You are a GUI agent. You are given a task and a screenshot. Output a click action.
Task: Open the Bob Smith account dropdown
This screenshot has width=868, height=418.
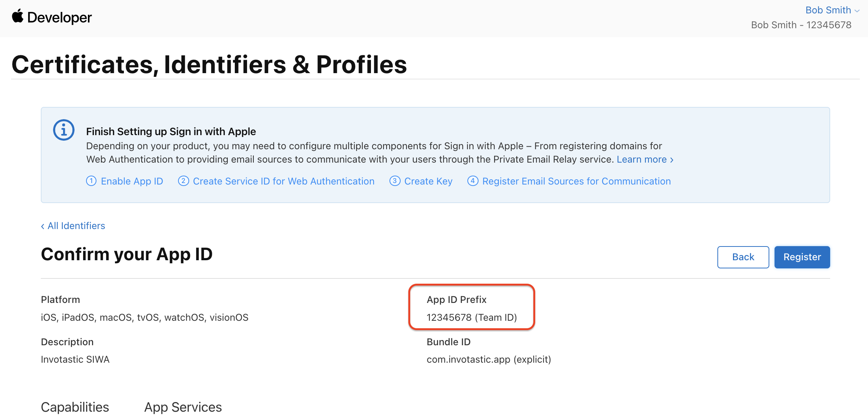[832, 10]
